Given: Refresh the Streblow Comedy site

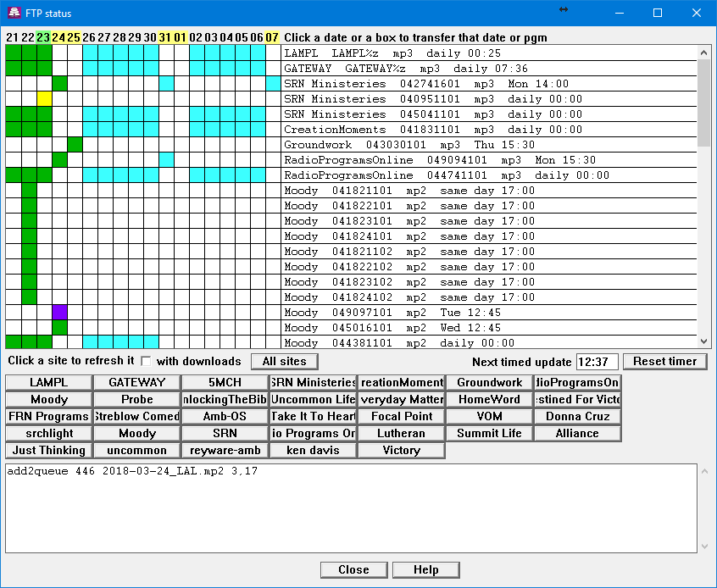Looking at the screenshot, I should click(x=137, y=416).
